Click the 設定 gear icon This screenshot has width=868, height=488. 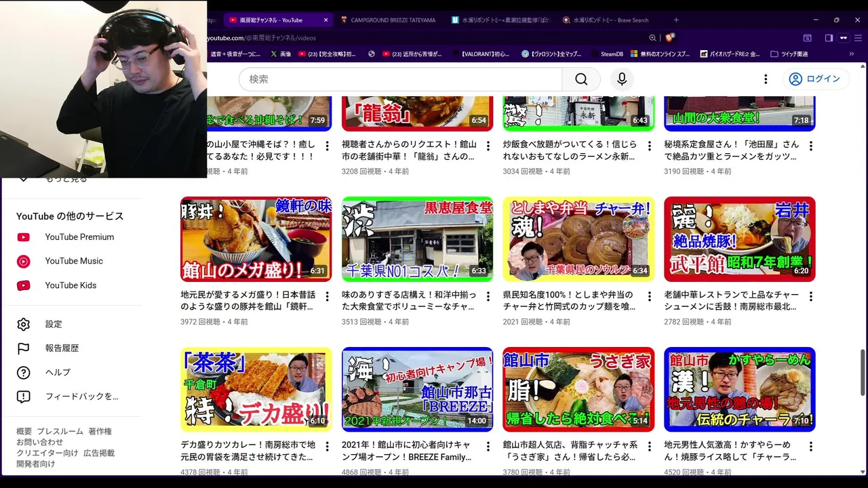tap(24, 324)
